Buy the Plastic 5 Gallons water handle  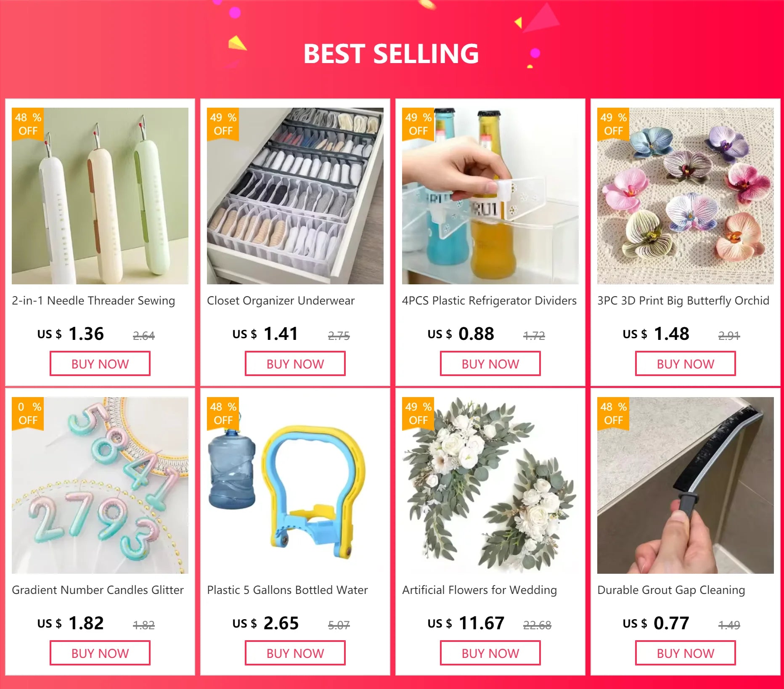pos(295,653)
